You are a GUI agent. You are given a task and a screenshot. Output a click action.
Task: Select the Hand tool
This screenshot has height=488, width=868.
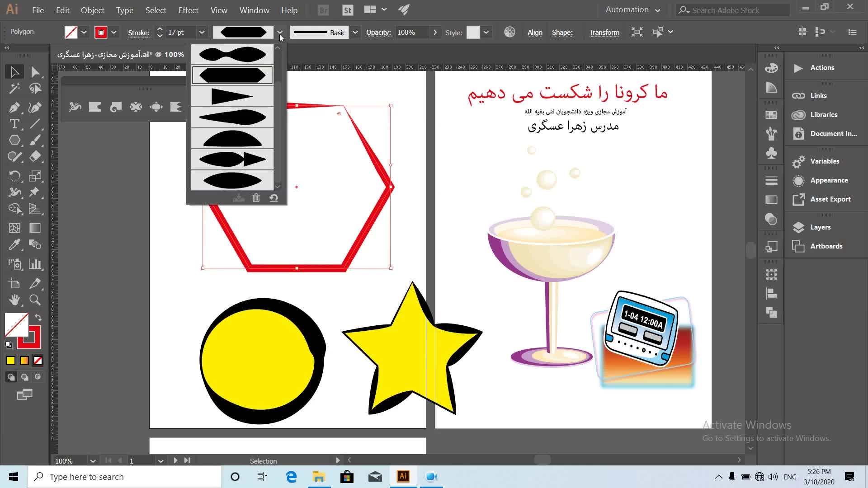pos(14,300)
